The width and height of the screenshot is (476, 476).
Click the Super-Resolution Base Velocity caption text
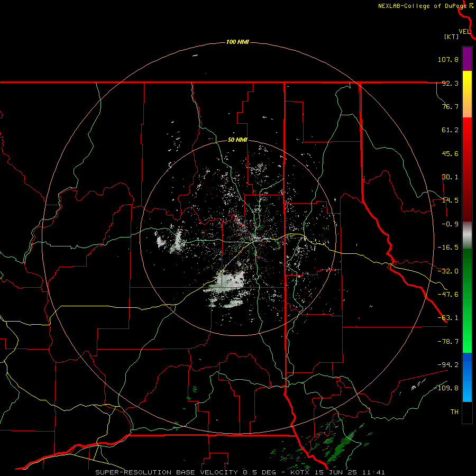coord(240,472)
